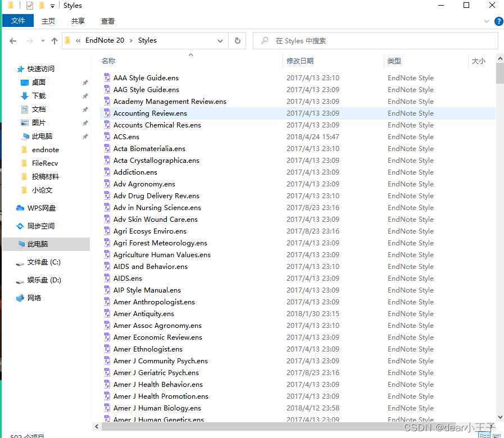Click the vertical scrollbar down arrow
The image size is (504, 438).
tap(500, 417)
